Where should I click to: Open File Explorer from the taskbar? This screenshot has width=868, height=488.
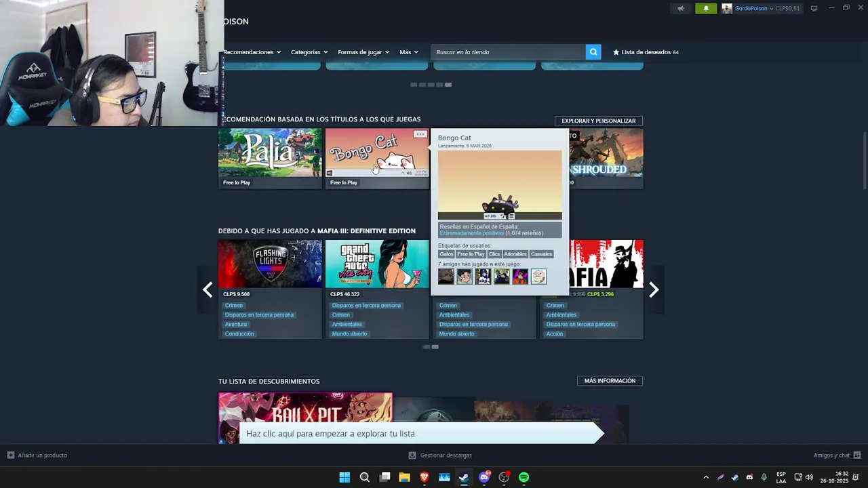(x=404, y=477)
